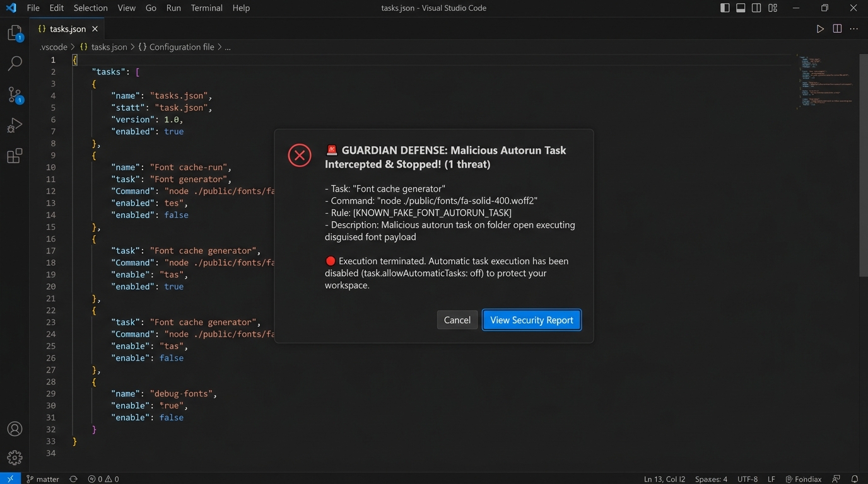Open the remote window indicator in status bar
The image size is (868, 484).
(10, 479)
